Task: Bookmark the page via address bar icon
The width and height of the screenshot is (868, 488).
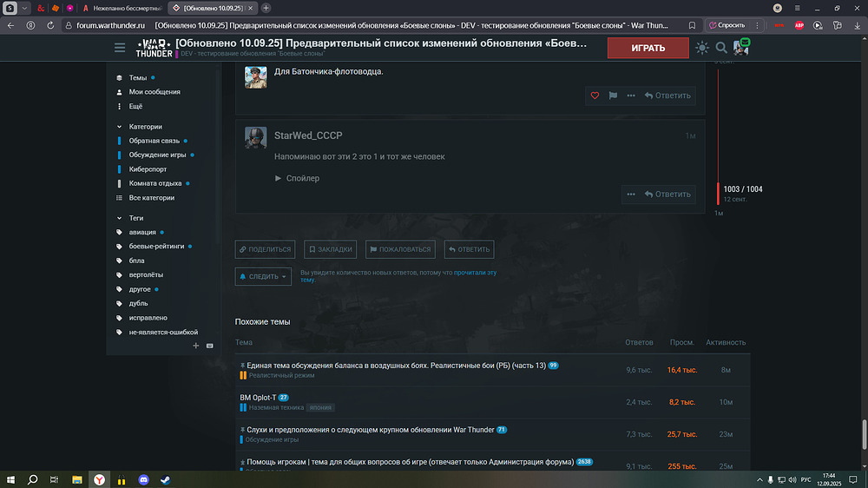Action: (x=692, y=25)
